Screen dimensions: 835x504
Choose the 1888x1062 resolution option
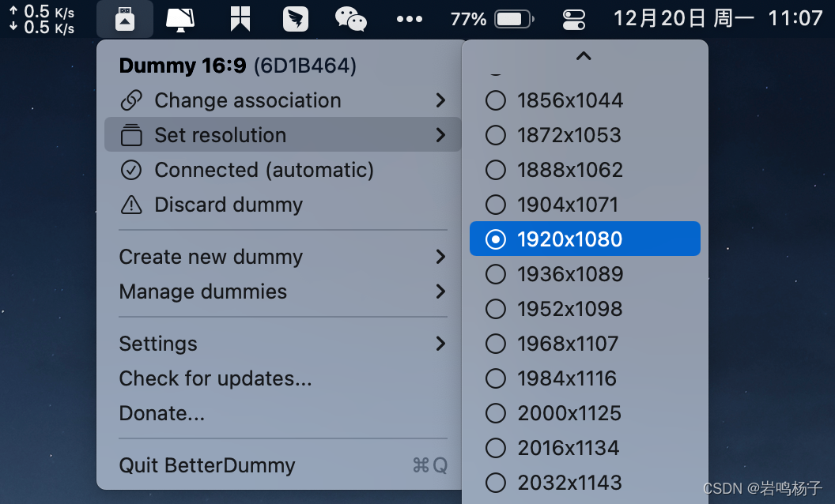click(584, 170)
